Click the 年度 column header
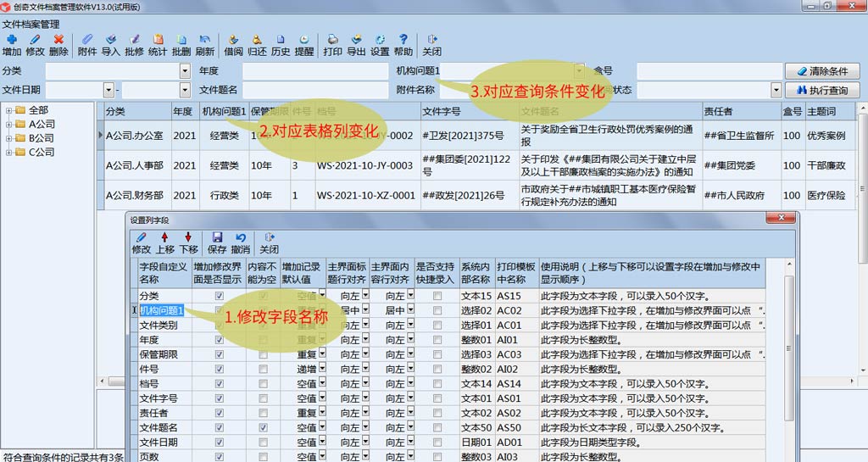868x462 pixels. pos(186,111)
